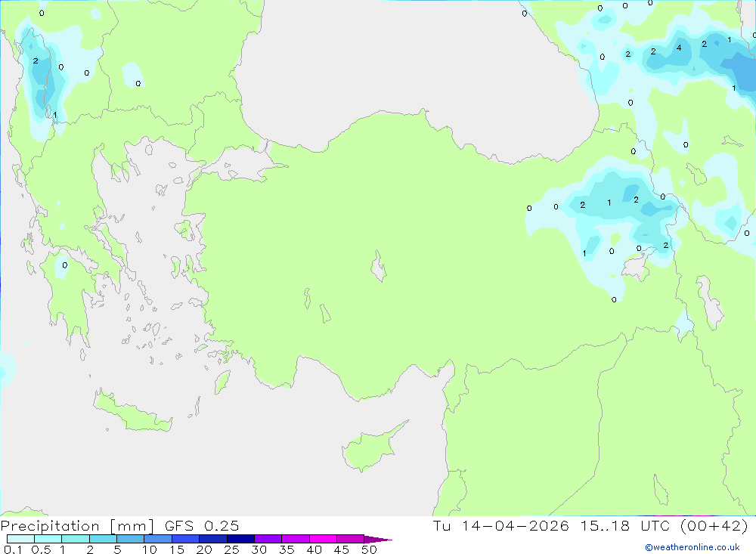Click the above-50 arrow tip of legend
This screenshot has height=554, width=756.
pyautogui.click(x=378, y=540)
